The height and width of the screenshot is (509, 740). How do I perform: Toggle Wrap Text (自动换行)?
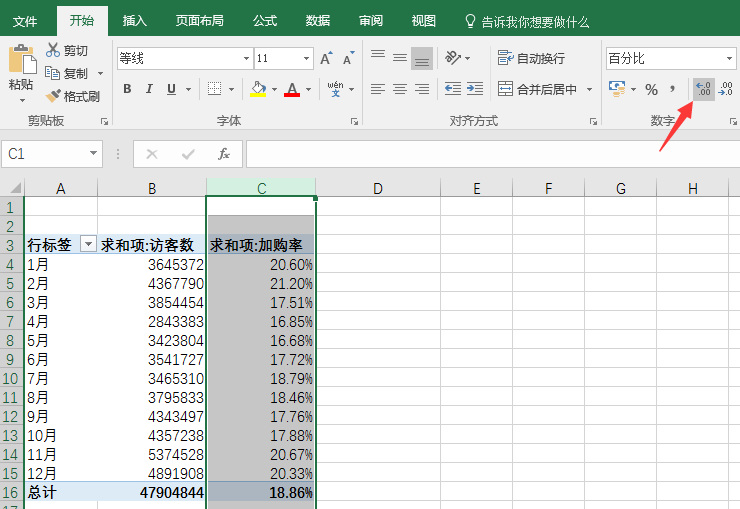tap(531, 58)
